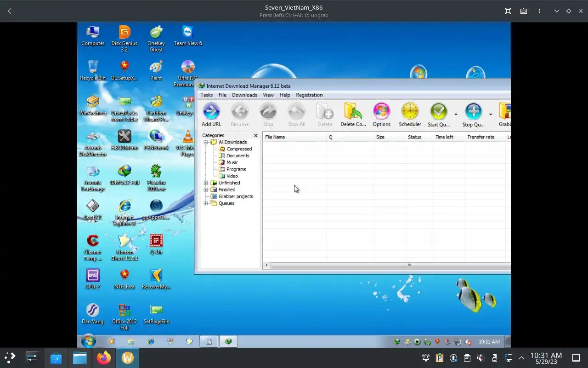Open the Start Queue dropdown arrow
588x368 pixels.
pos(456,115)
